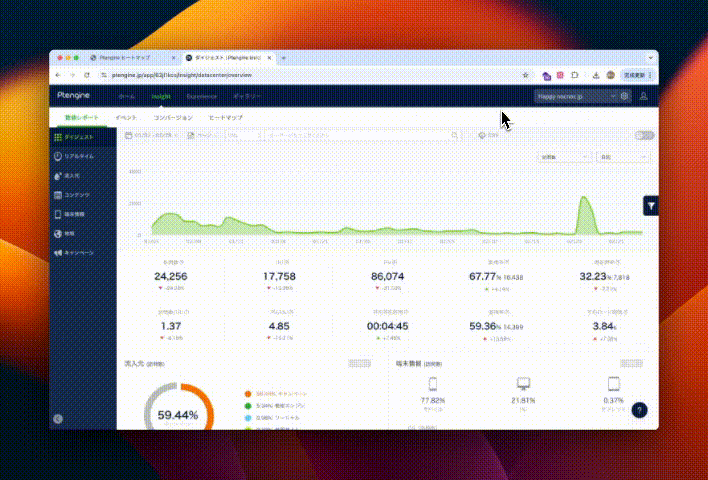Open the Realtime (リアルタイム) clock icon
Screen dimensions: 708x480
58,156
